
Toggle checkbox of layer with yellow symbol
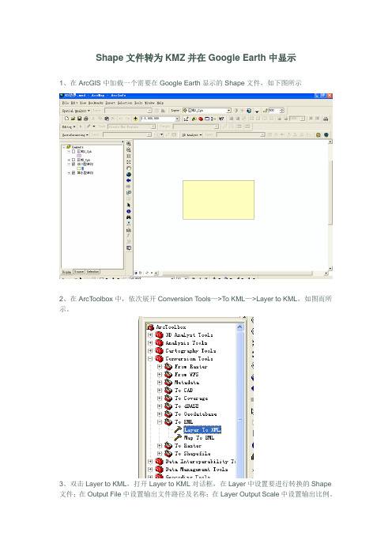[73, 164]
